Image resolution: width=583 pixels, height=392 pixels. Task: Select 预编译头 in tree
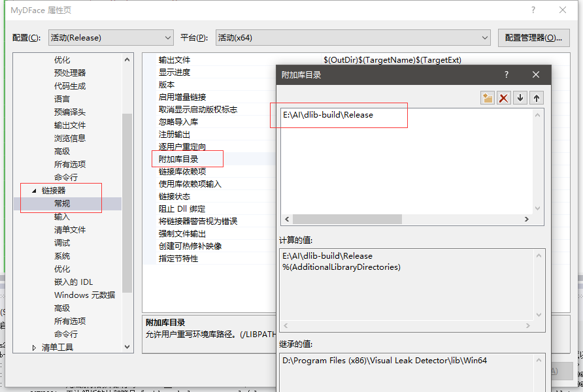click(70, 112)
